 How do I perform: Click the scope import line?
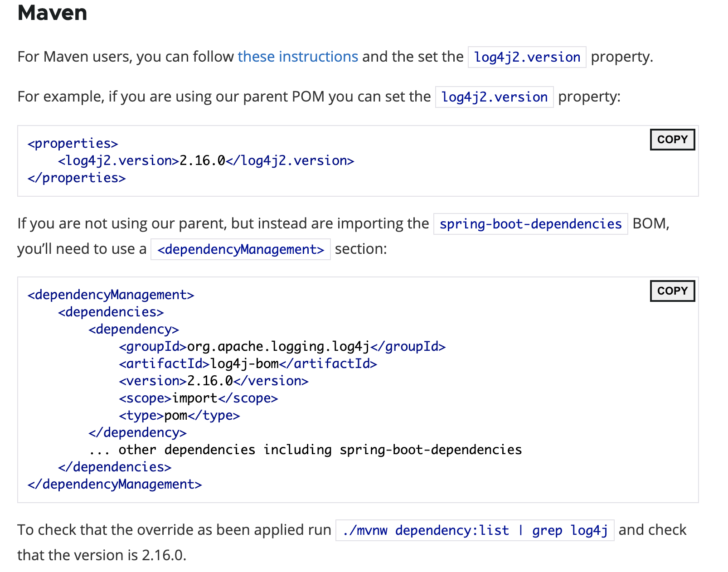click(x=199, y=398)
